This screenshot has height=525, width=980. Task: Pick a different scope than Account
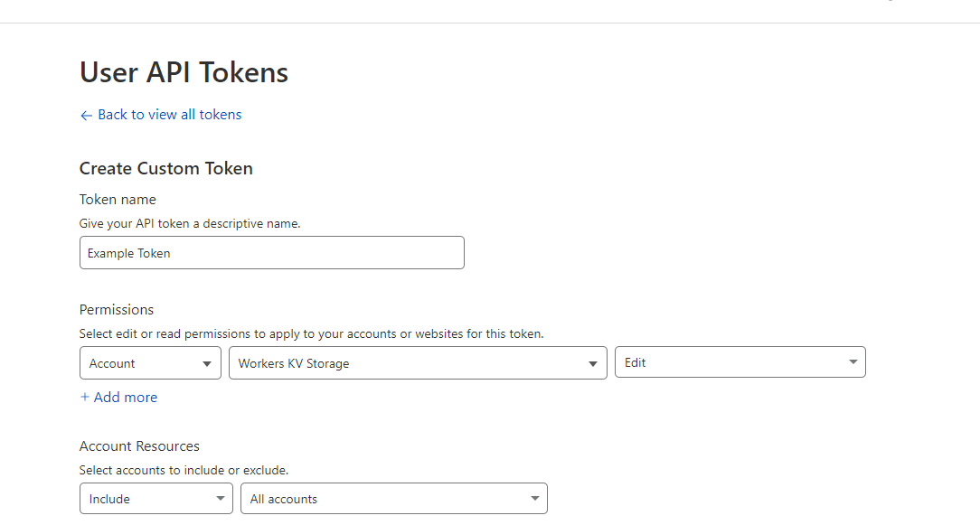[x=150, y=362]
